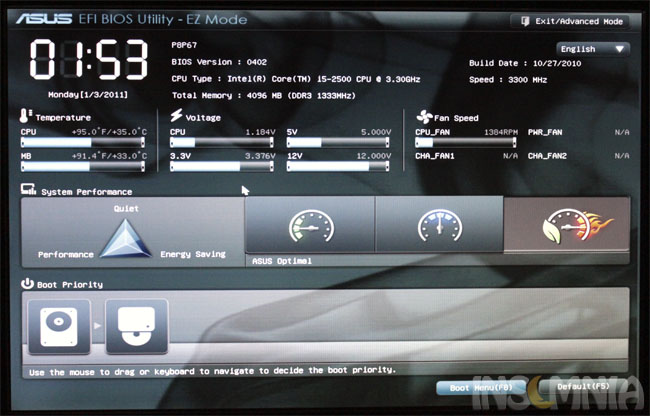Click the MB '+91.4°F/+33.0°C' reading
This screenshot has height=416, width=650.
109,156
